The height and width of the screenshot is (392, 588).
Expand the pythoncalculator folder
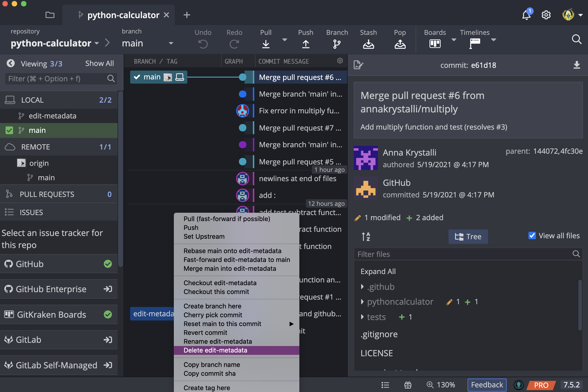coord(362,302)
